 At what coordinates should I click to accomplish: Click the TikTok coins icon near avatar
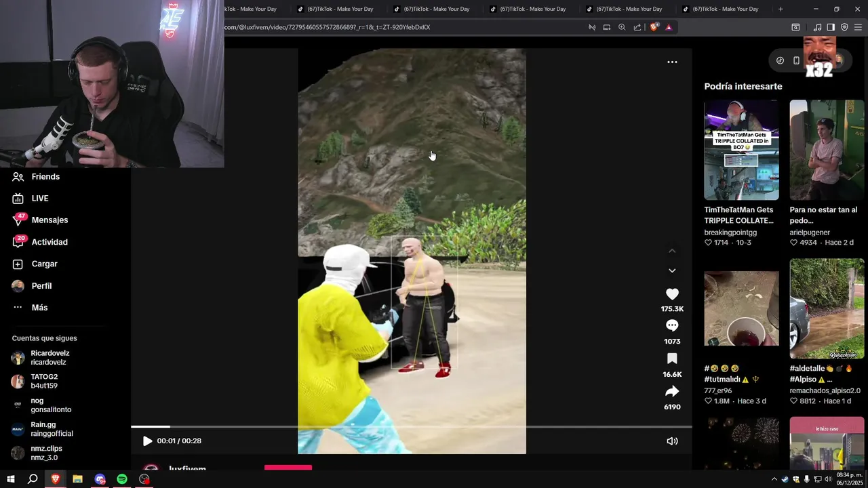point(780,60)
